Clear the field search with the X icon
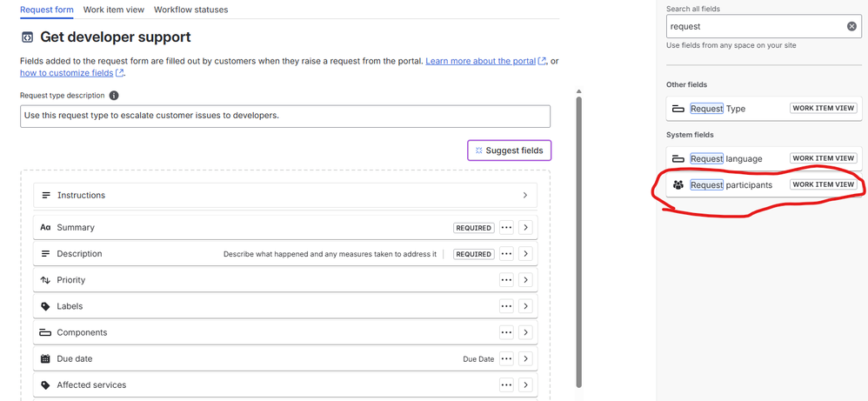868x401 pixels. point(852,26)
